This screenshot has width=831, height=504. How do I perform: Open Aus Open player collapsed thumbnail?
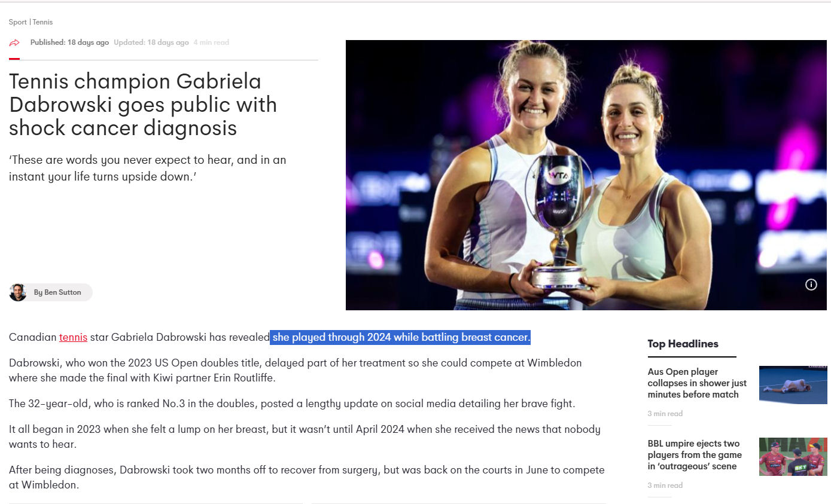click(793, 385)
